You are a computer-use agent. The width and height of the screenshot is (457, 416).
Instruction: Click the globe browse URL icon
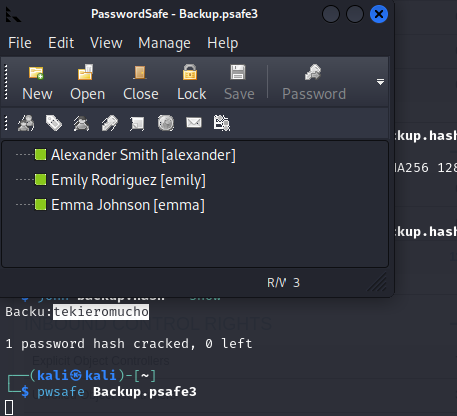click(x=166, y=123)
